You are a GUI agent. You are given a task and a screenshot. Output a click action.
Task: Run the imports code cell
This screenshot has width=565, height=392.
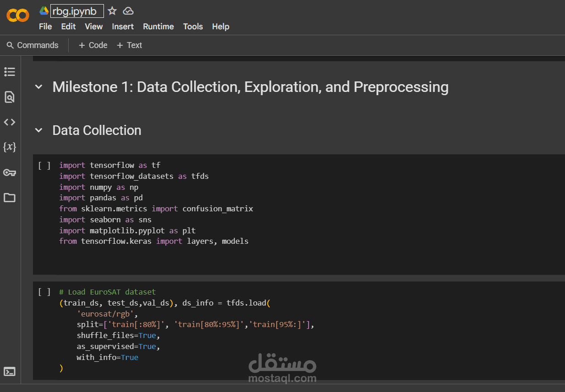pos(44,166)
